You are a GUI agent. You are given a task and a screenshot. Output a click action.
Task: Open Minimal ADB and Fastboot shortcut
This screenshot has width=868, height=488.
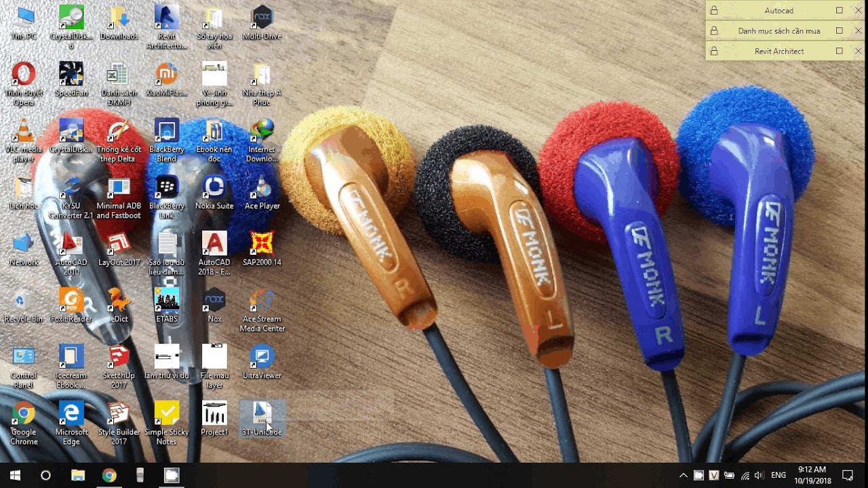tap(119, 197)
